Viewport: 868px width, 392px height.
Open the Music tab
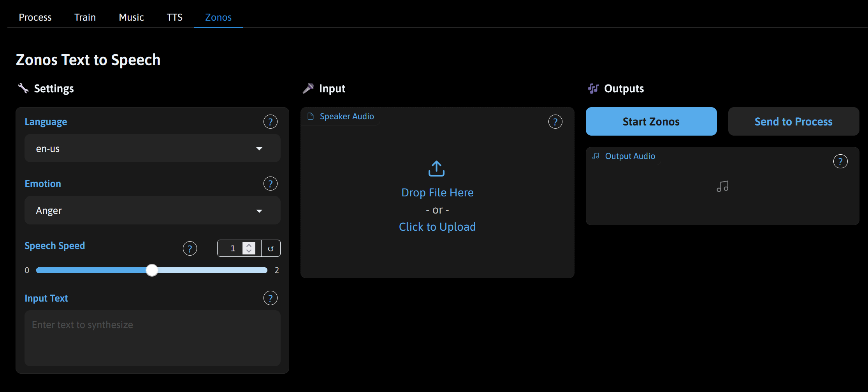[x=131, y=17]
